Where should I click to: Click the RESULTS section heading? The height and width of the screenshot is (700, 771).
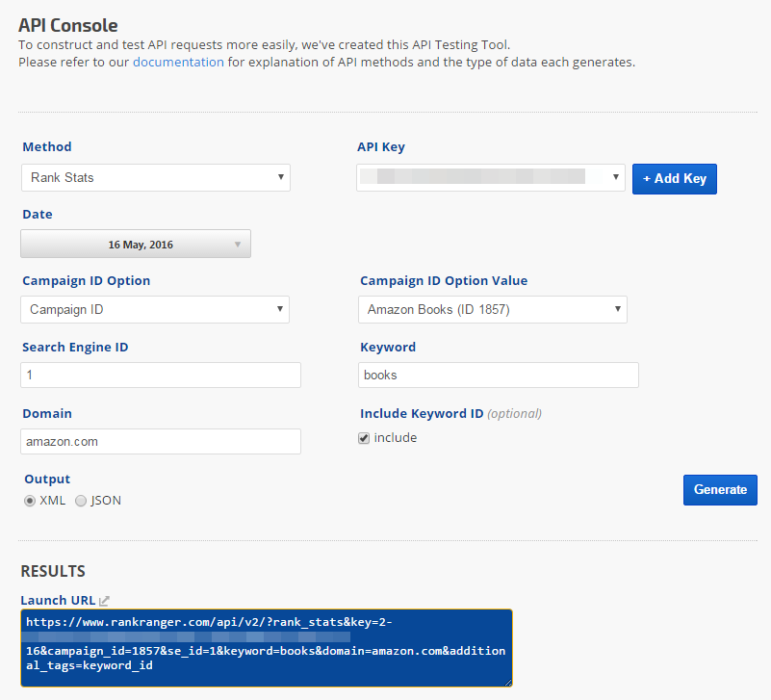[x=53, y=571]
